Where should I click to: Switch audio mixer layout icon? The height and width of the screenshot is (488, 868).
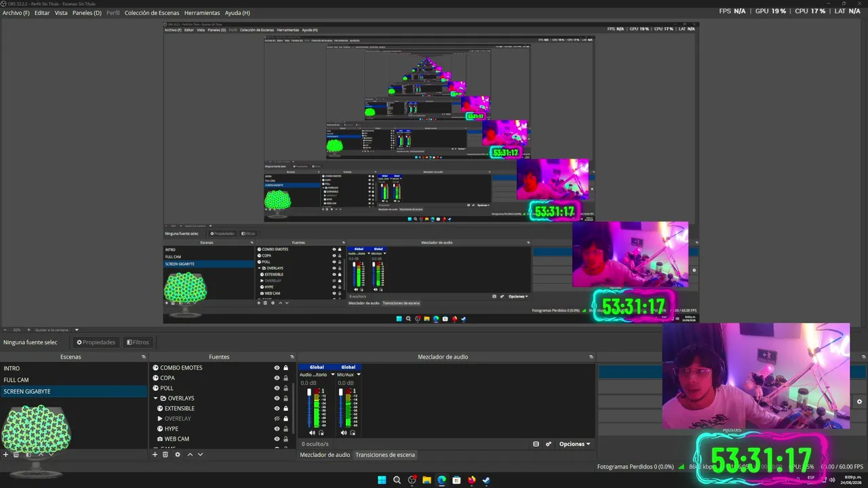(536, 444)
